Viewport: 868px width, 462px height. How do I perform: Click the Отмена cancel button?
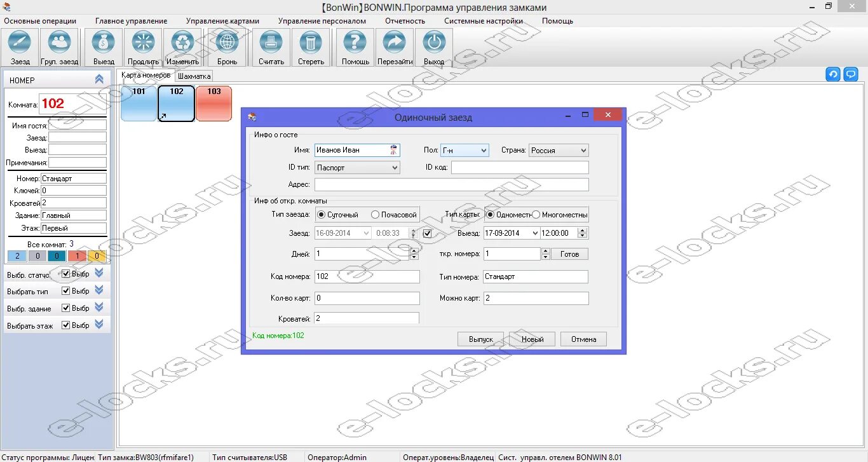pyautogui.click(x=583, y=339)
